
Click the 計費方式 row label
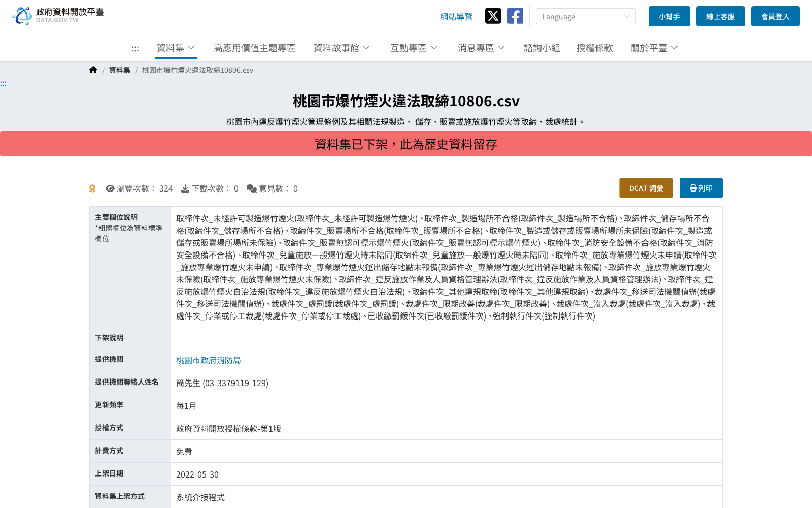pos(109,451)
